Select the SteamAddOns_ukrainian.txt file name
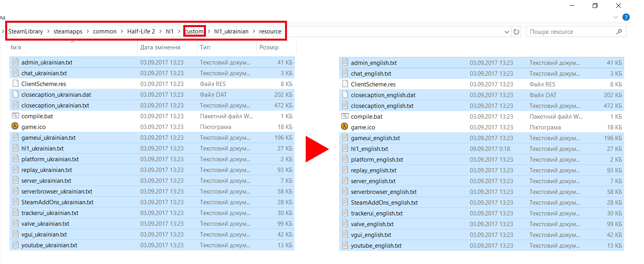This screenshot has height=264, width=644. click(x=57, y=202)
